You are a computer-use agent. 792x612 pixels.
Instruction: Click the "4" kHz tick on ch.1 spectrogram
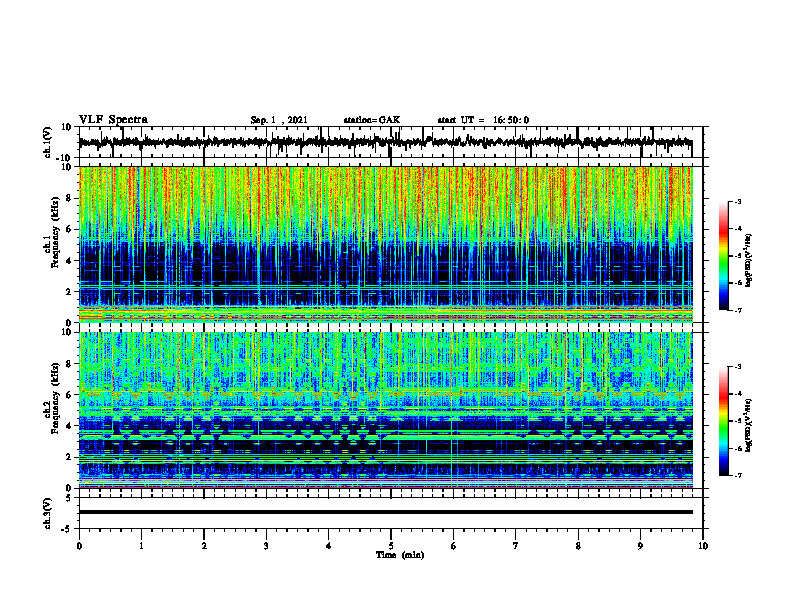point(69,261)
